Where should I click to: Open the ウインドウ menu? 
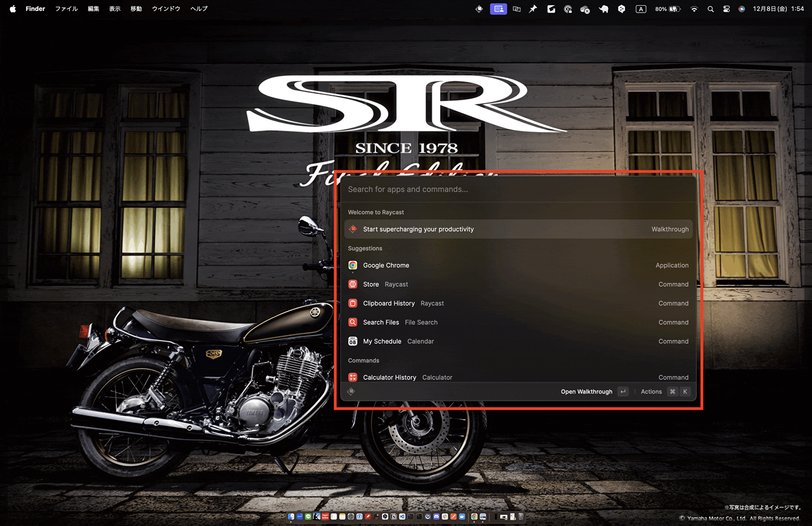click(x=166, y=9)
